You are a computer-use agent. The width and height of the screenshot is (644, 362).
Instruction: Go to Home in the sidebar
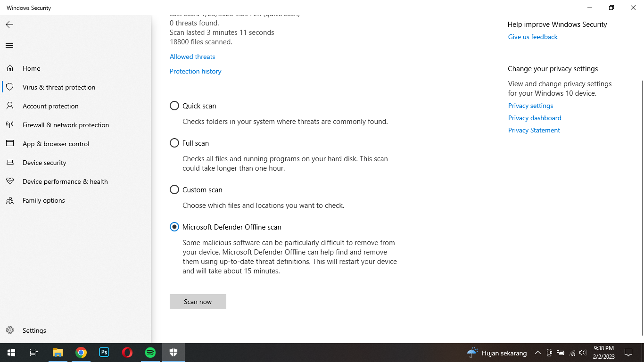click(x=32, y=68)
